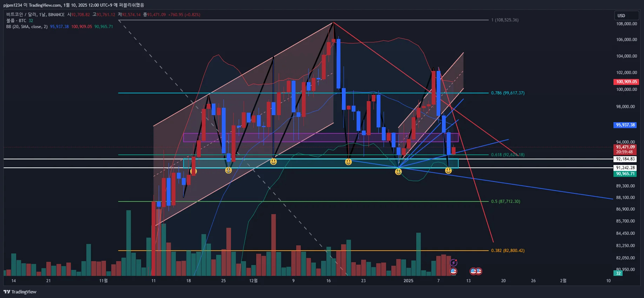Viewport: 644px width, 298px height.
Task: Click the green 32 volume axis label
Action: 618,273
